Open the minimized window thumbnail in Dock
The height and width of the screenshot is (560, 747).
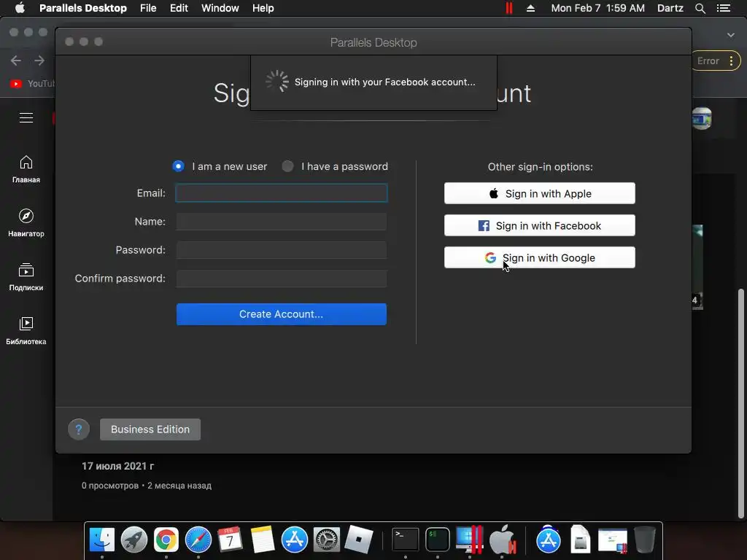click(613, 540)
